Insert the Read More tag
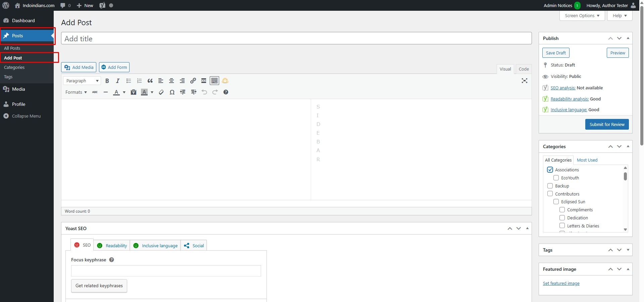 [x=204, y=81]
